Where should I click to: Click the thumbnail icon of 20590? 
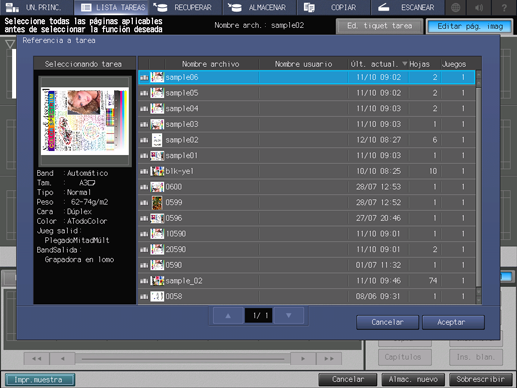coord(157,250)
